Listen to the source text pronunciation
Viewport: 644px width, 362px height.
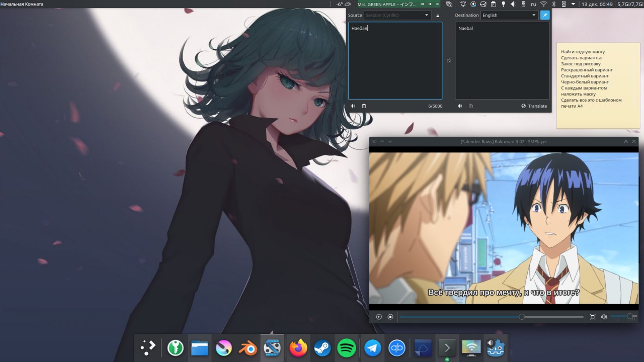[x=353, y=106]
